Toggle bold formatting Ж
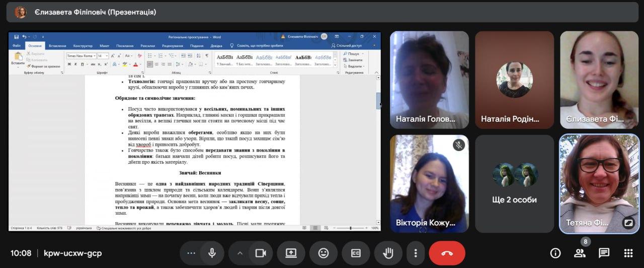The height and width of the screenshot is (268, 644). 69,64
